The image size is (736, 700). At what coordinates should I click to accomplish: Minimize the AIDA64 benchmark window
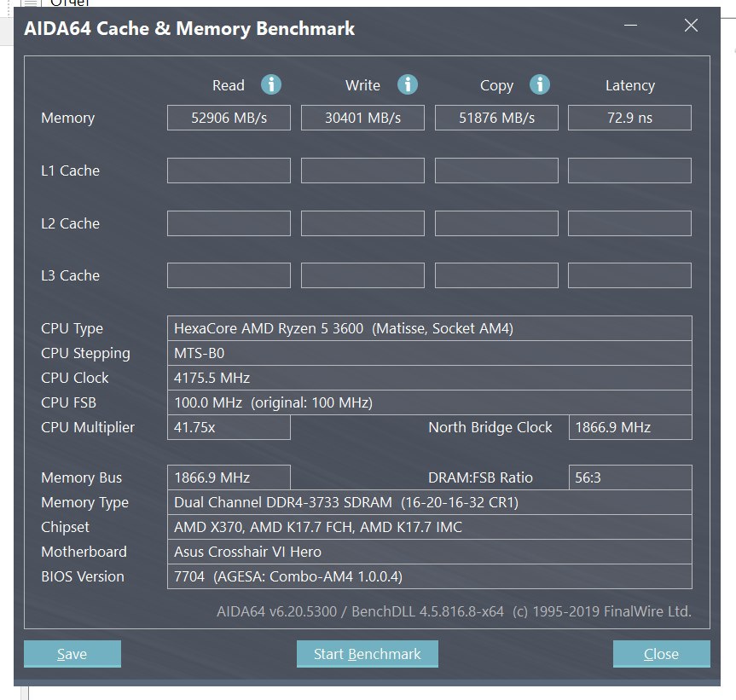630,25
